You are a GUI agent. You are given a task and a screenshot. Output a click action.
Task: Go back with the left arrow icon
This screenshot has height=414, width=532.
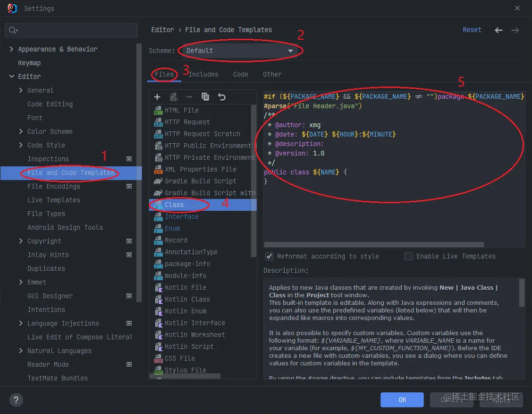coord(498,30)
